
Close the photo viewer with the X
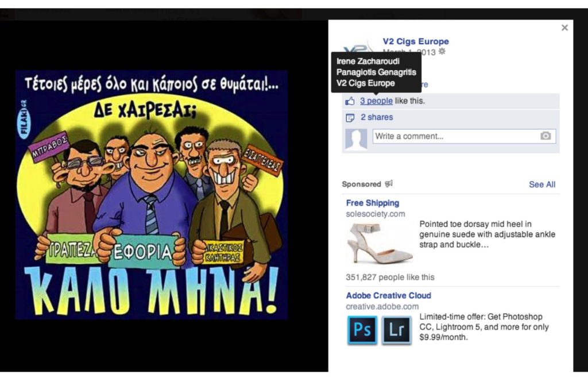(564, 28)
